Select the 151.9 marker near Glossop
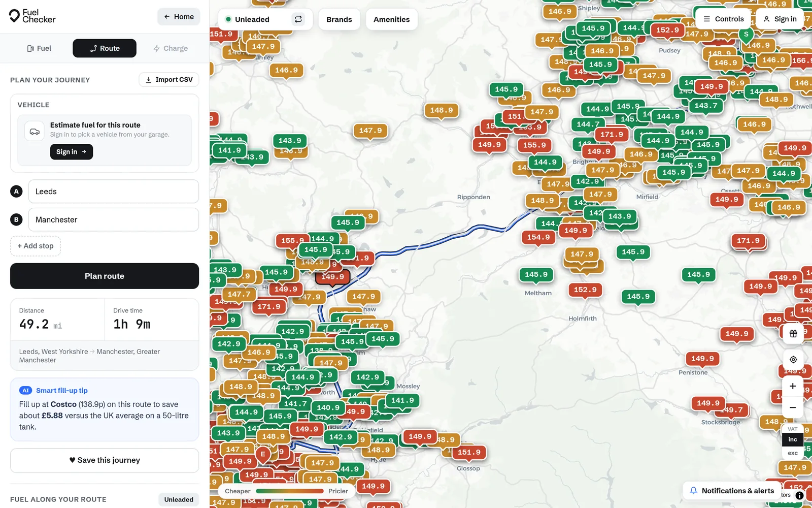Image resolution: width=812 pixels, height=508 pixels. (x=469, y=452)
